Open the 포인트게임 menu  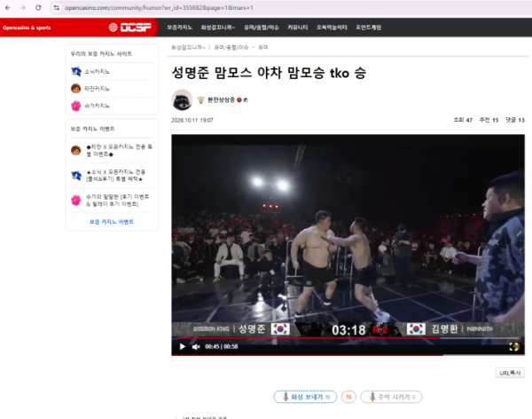[x=369, y=28]
